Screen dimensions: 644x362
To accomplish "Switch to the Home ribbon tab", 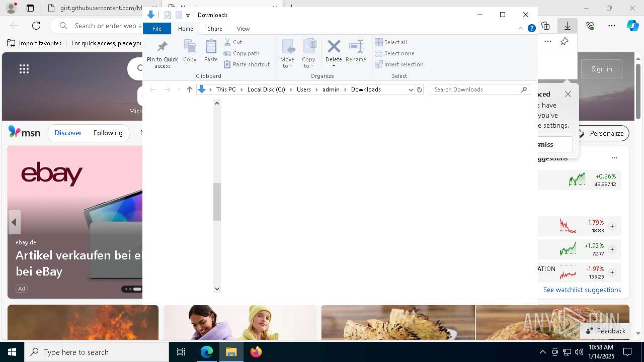I will point(185,29).
